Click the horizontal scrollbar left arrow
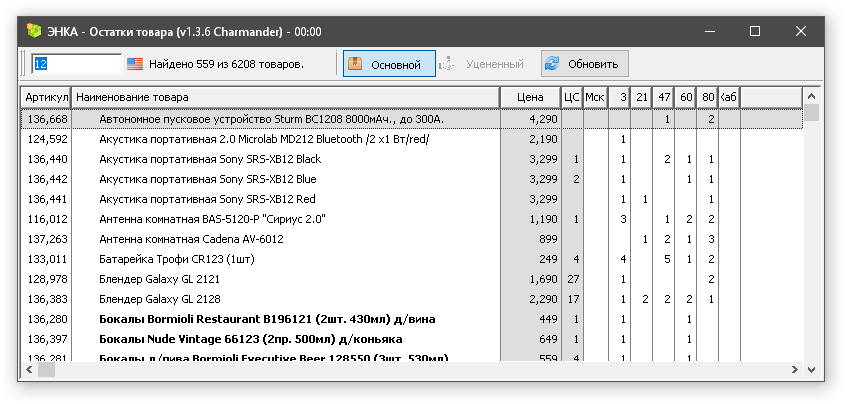Viewport: 846px width, 404px height. coord(29,371)
